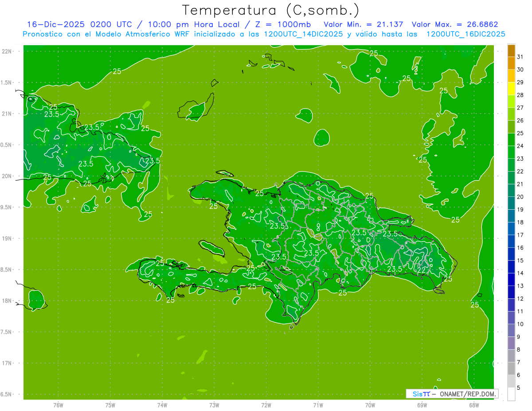This screenshot has height=411, width=532.
Task: Click the 71W longitude axis label
Action: click(318, 405)
